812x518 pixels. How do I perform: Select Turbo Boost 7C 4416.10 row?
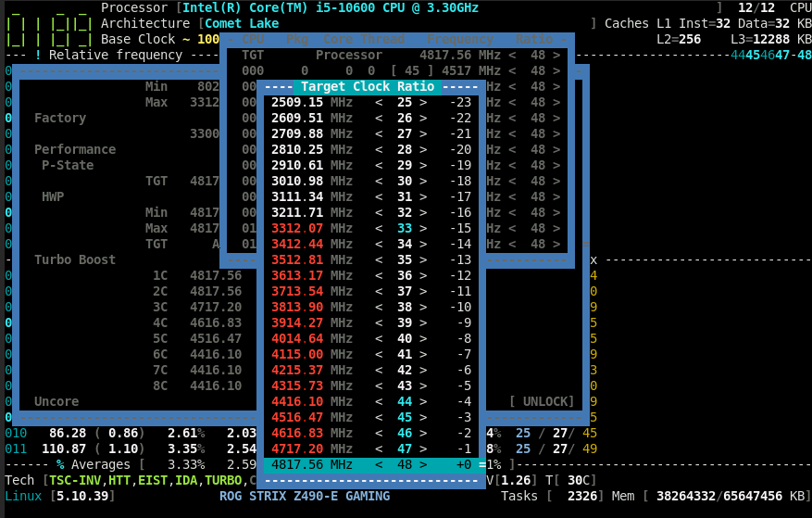[x=197, y=370]
